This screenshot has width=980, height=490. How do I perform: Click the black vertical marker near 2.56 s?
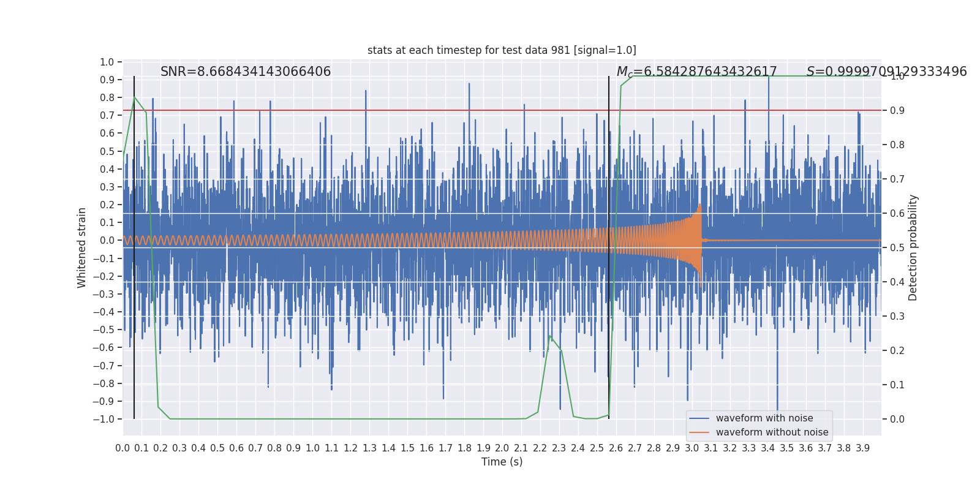pyautogui.click(x=609, y=247)
